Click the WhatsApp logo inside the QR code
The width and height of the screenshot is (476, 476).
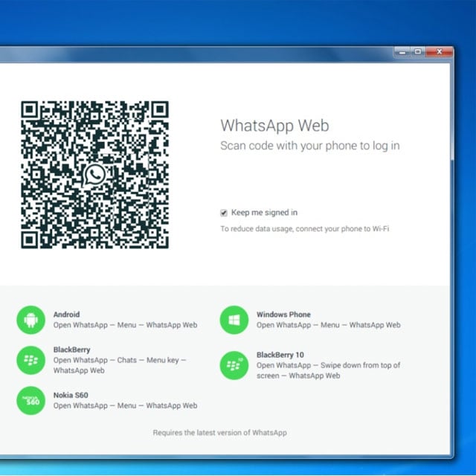[94, 176]
